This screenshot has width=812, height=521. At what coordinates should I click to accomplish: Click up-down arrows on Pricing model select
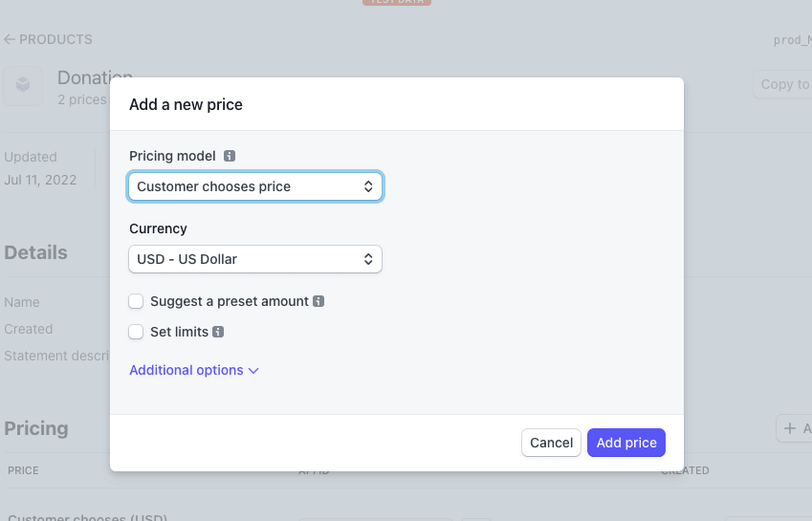point(368,186)
